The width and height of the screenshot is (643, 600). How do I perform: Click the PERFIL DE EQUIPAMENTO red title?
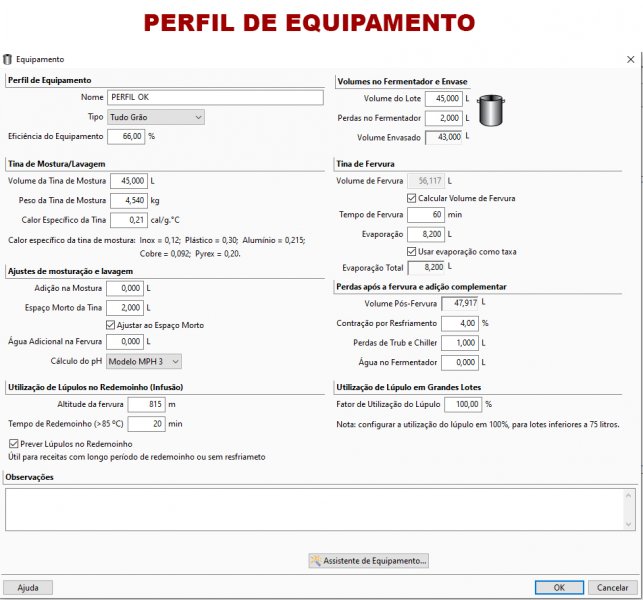coord(309,23)
